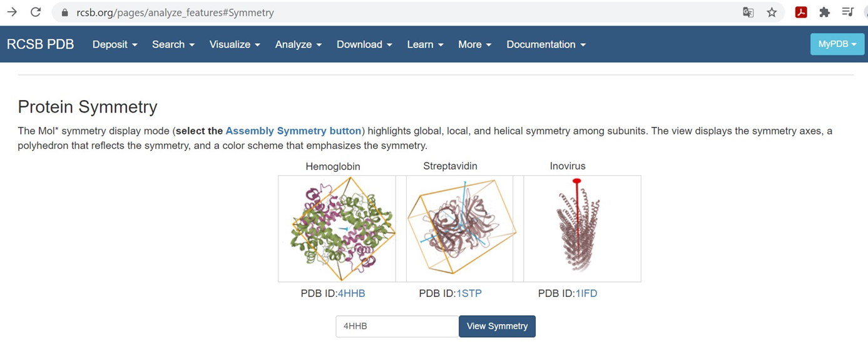Click the RCSB PDB home logo

(x=41, y=44)
